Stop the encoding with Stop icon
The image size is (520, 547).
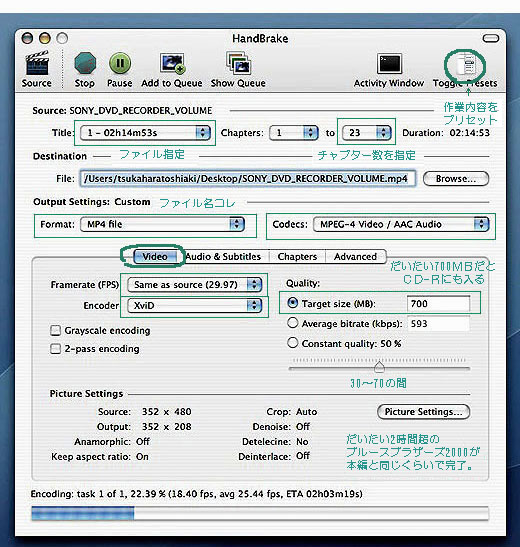click(x=85, y=63)
